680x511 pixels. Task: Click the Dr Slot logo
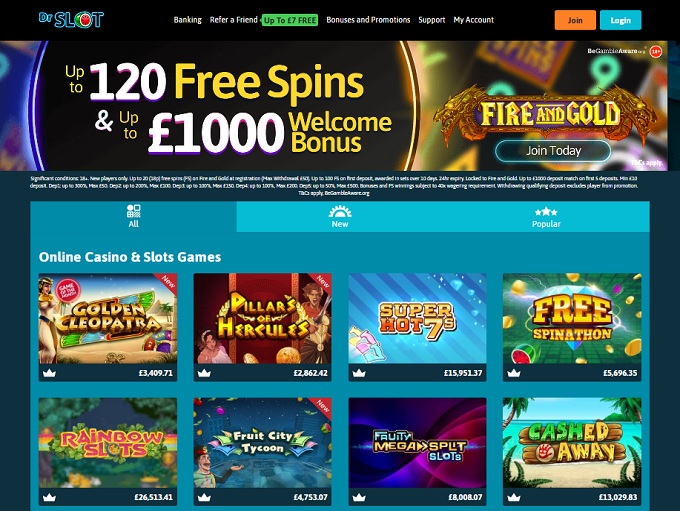72,20
